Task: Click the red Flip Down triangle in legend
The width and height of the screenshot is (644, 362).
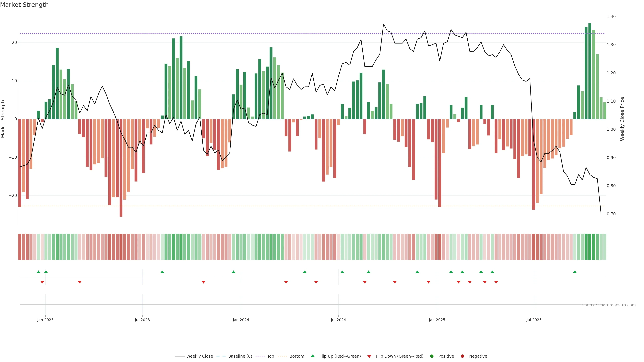Action: click(x=369, y=356)
